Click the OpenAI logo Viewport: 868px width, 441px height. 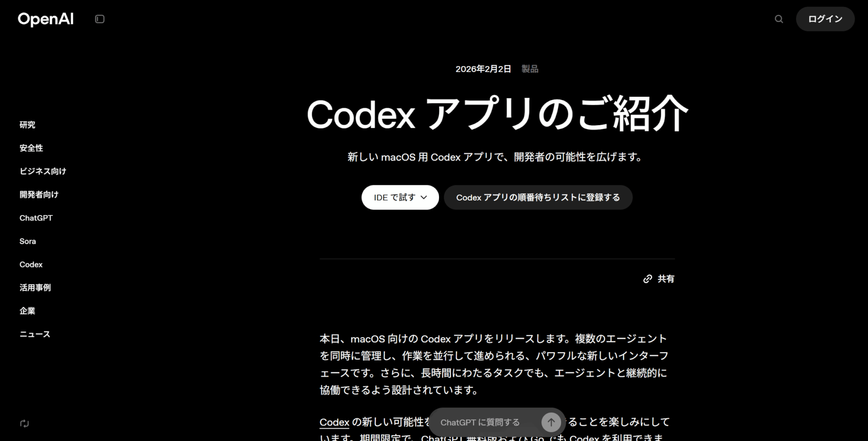[45, 19]
